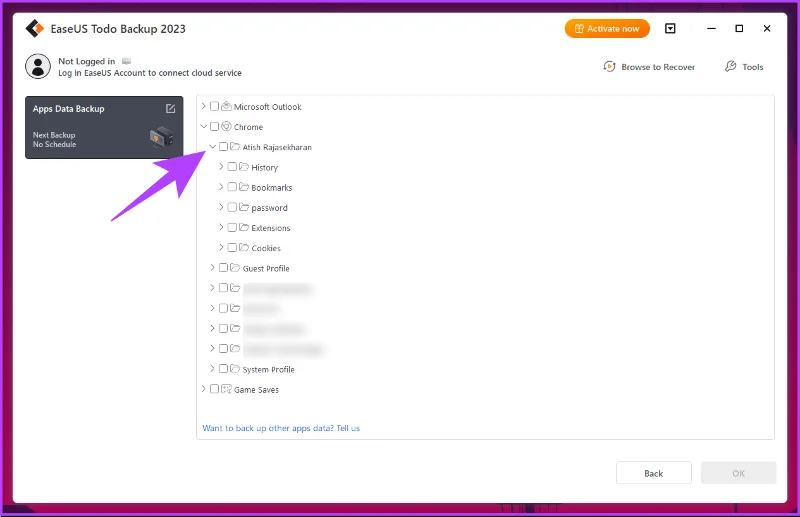Click the Back button
Screen dimensions: 800x517
[x=654, y=473]
